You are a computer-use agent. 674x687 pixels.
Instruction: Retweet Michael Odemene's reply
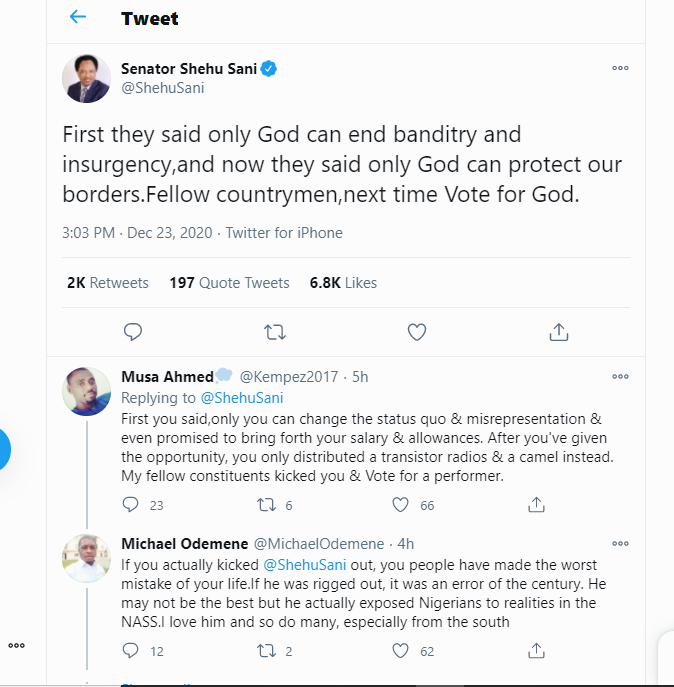tap(266, 651)
